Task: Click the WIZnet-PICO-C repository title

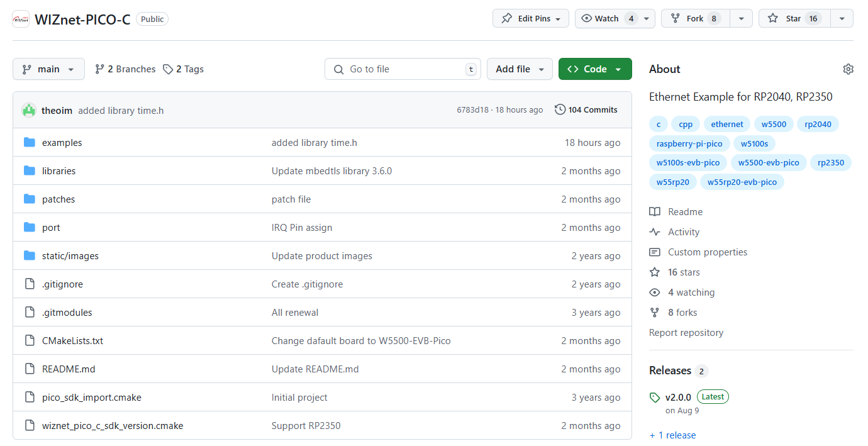Action: 82,19
